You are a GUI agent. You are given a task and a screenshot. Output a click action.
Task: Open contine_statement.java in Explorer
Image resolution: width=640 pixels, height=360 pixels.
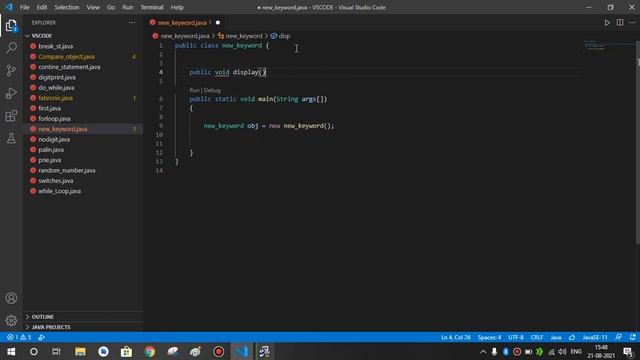coord(69,67)
